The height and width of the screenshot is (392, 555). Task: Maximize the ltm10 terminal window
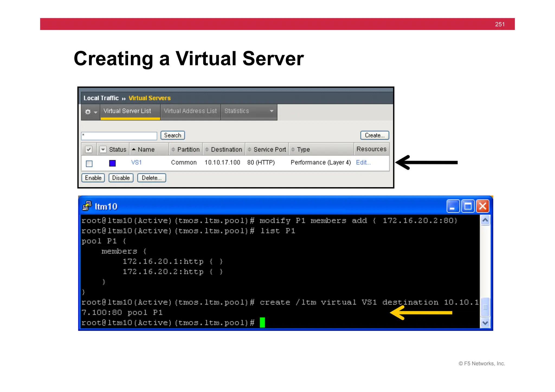[x=468, y=206]
